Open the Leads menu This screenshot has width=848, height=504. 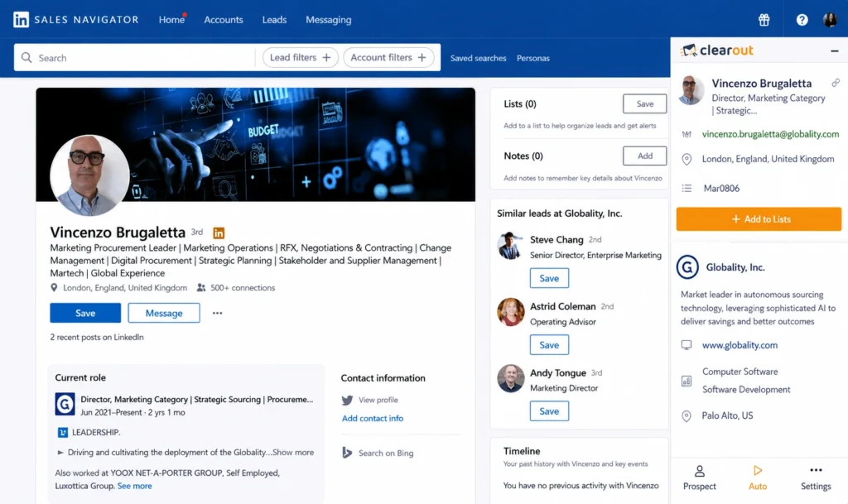(274, 20)
